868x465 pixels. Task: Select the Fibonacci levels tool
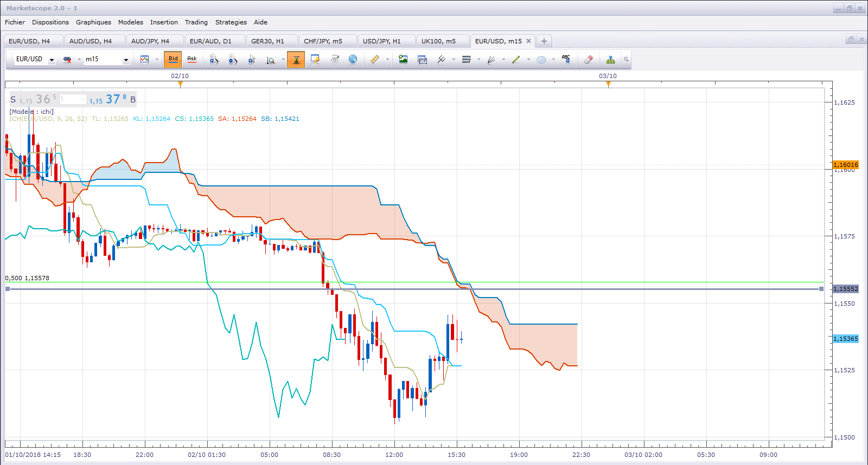(x=467, y=60)
